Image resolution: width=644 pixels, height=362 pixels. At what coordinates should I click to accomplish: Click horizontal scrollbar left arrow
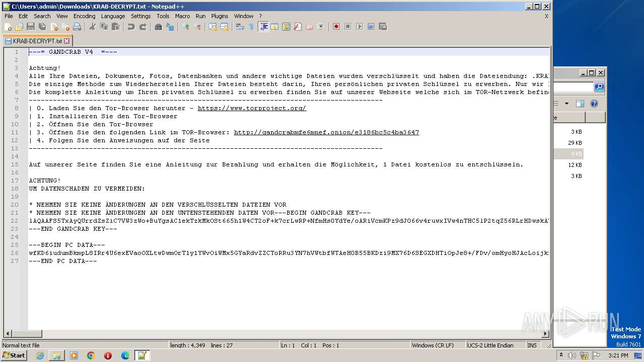8,333
